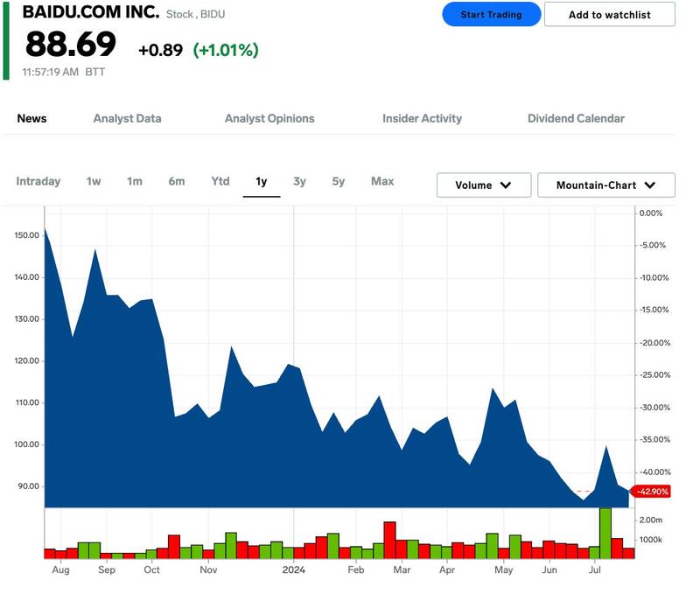700x594 pixels.
Task: Click the -25.00% axis label
Action: coord(654,375)
